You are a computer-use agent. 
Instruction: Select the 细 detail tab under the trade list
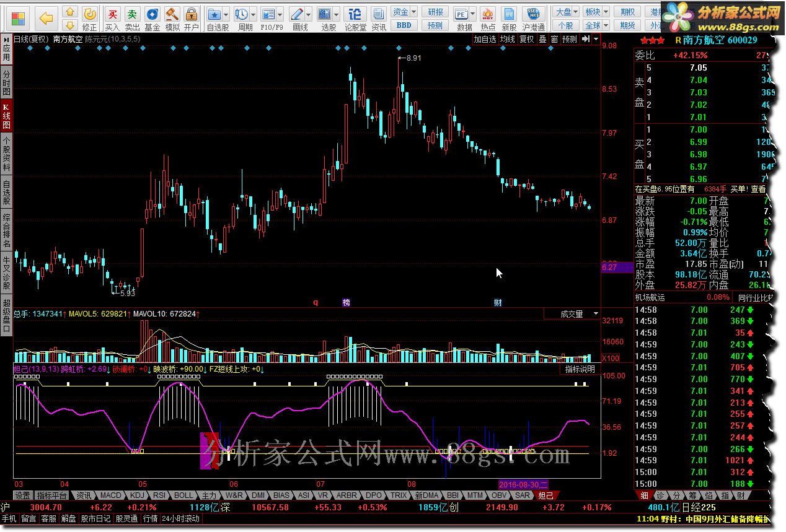[x=645, y=495]
